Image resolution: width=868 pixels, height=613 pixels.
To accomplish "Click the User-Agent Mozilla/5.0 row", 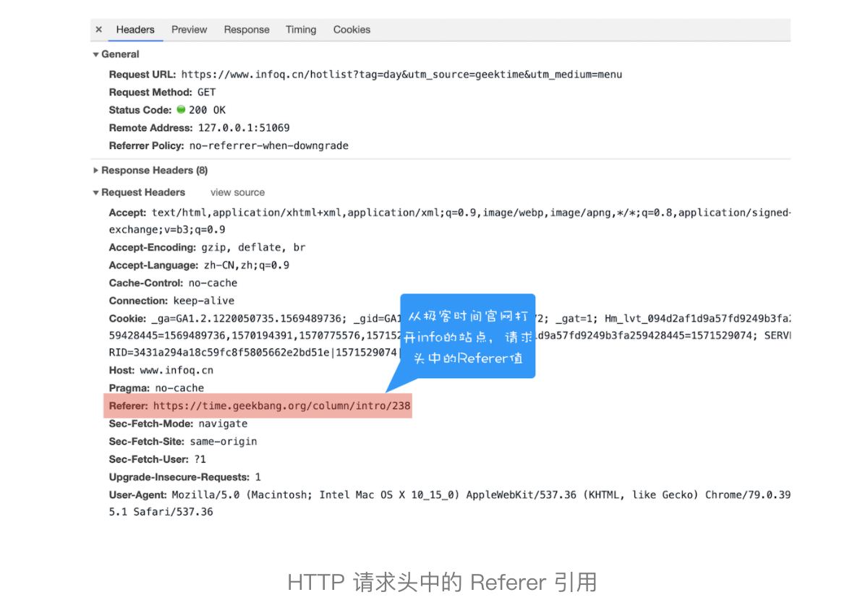I will [x=449, y=503].
